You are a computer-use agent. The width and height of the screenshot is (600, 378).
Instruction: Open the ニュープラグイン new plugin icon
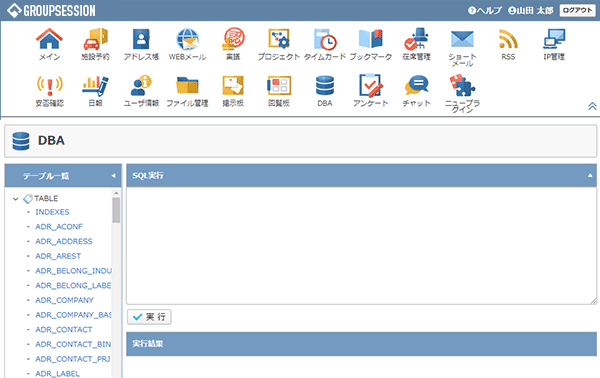(462, 86)
